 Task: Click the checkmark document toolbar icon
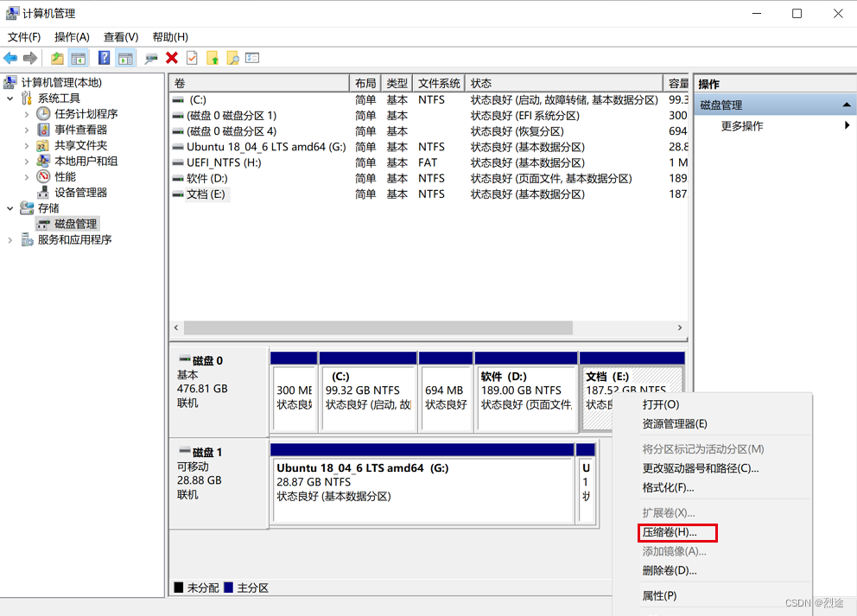click(x=194, y=57)
